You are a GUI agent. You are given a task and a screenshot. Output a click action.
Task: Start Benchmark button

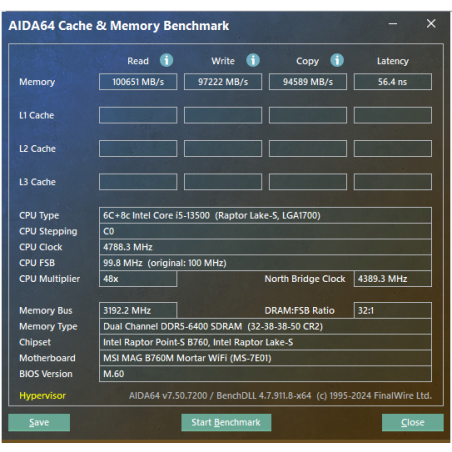pos(226,422)
